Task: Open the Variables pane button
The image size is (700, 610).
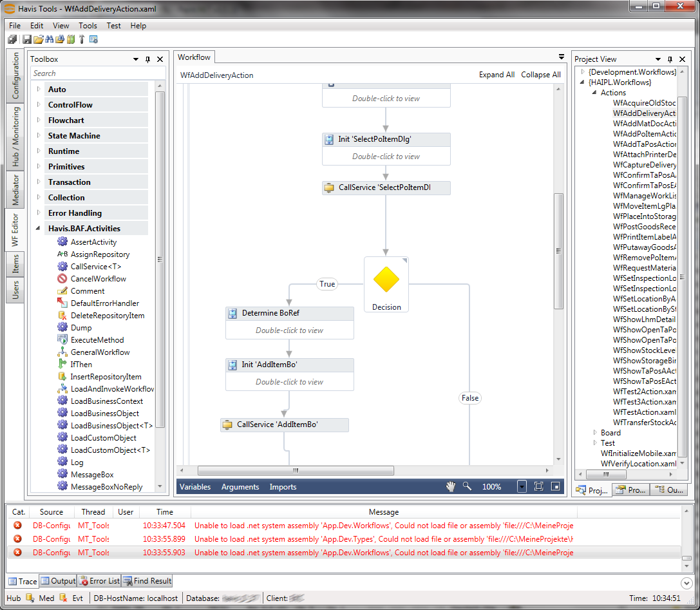Action: click(x=195, y=487)
